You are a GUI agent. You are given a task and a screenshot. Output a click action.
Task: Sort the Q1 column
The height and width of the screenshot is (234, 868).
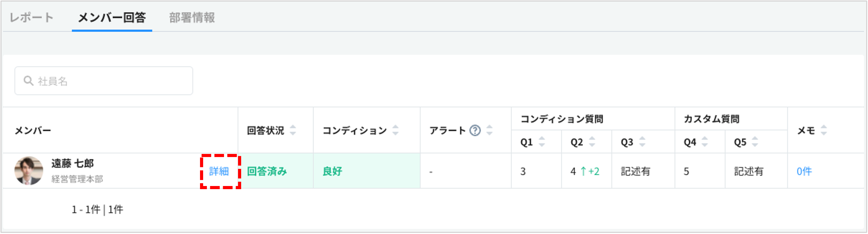(542, 142)
